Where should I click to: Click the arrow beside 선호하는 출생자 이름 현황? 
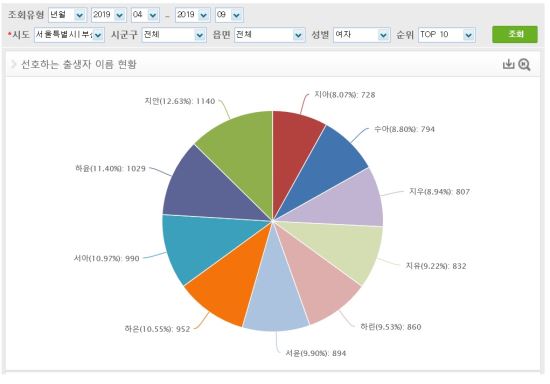pos(13,64)
